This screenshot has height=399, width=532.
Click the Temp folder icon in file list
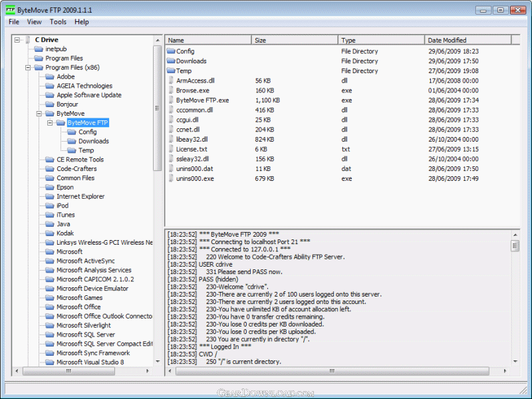coord(171,71)
